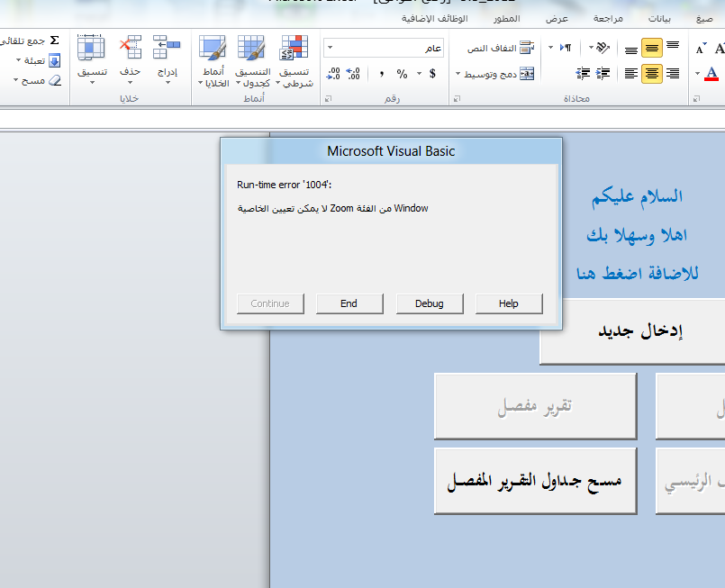Open the View tab (عرض)
Image resolution: width=725 pixels, height=588 pixels.
point(557,19)
